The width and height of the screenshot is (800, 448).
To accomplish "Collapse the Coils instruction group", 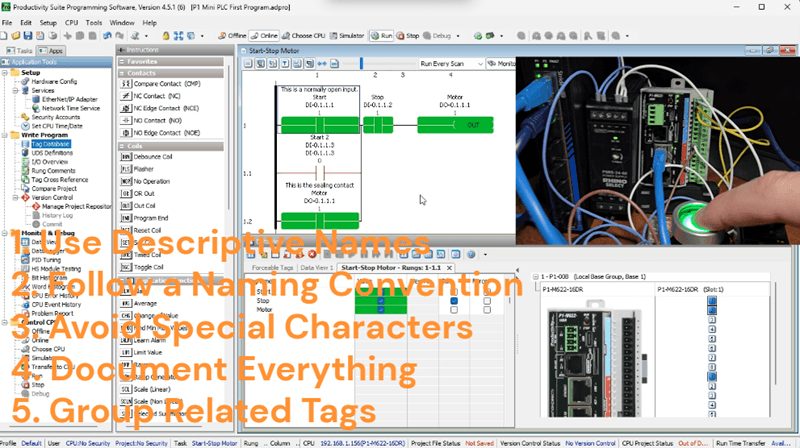I will coord(122,146).
